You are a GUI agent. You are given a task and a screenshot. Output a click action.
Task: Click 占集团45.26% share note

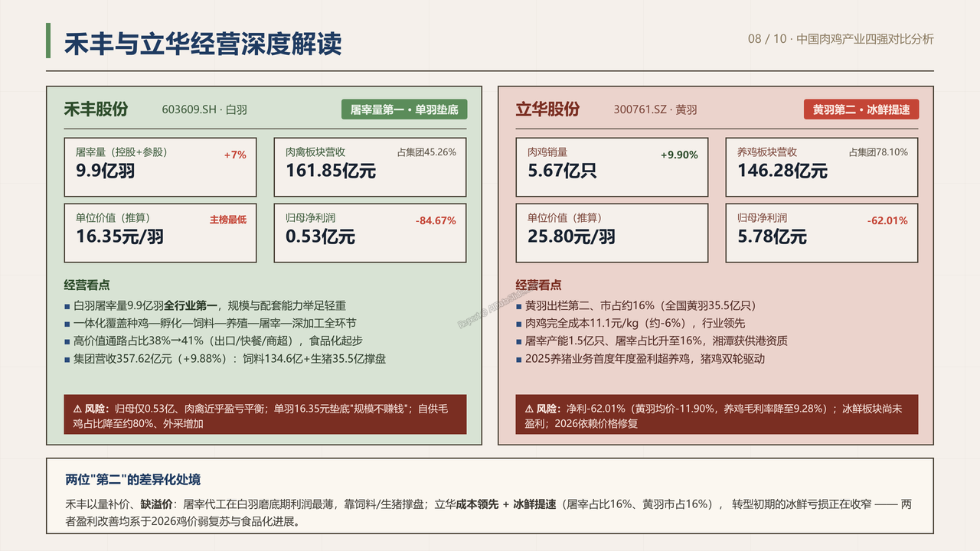(426, 152)
